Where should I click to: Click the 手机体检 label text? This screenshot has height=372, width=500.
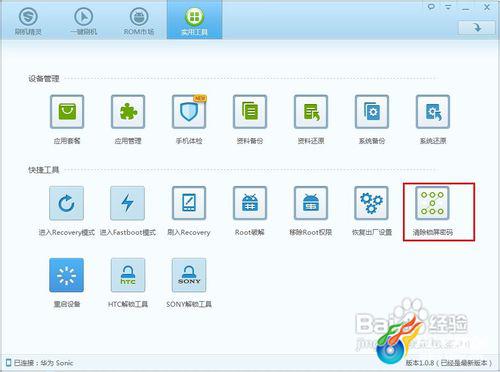tap(189, 141)
